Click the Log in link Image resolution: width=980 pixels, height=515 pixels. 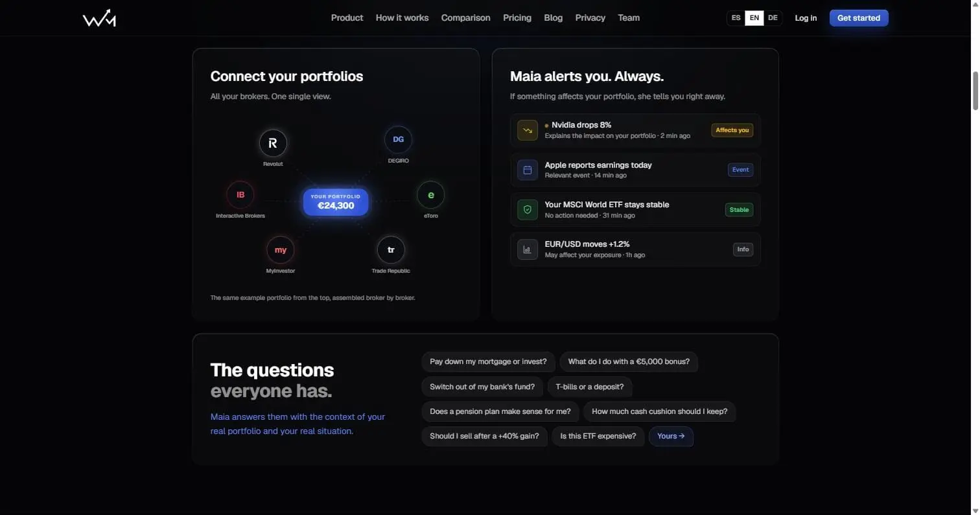pyautogui.click(x=806, y=18)
